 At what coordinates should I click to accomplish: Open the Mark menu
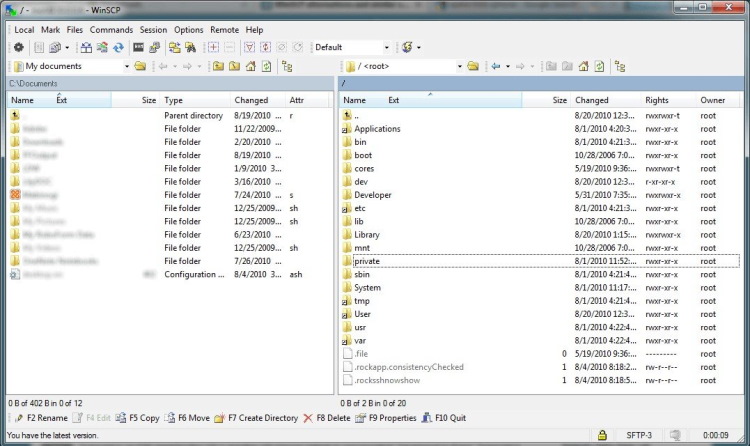click(50, 30)
